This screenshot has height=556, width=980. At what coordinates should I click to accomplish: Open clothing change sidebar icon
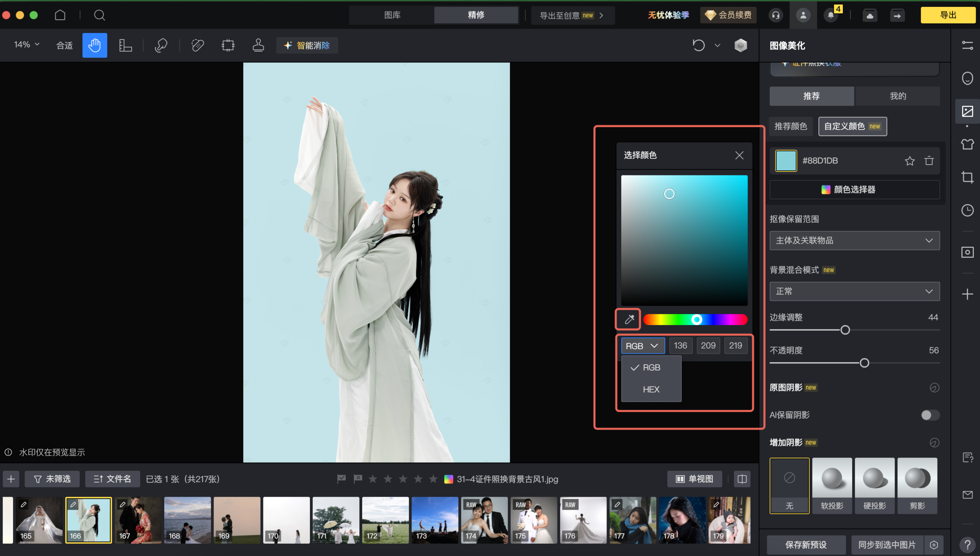[x=967, y=144]
